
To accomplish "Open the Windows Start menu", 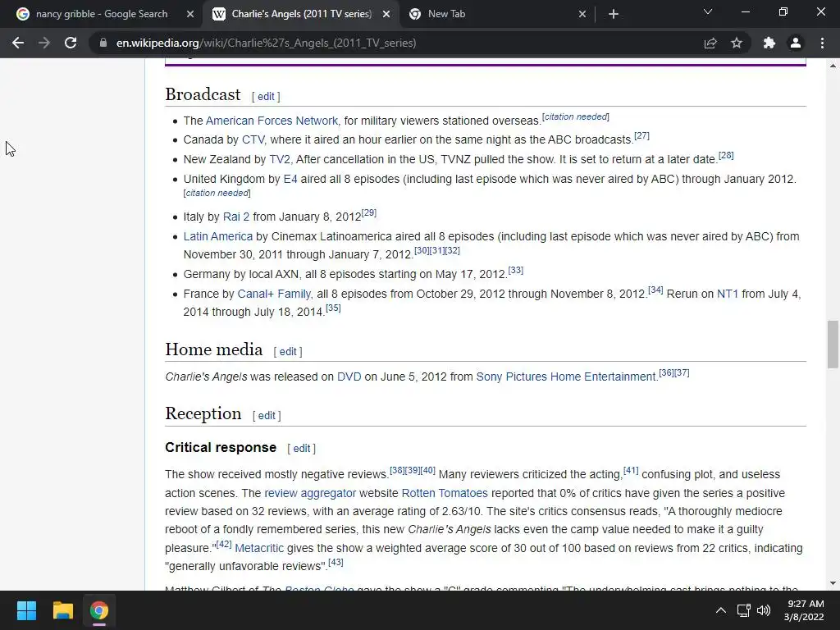I will point(26,610).
